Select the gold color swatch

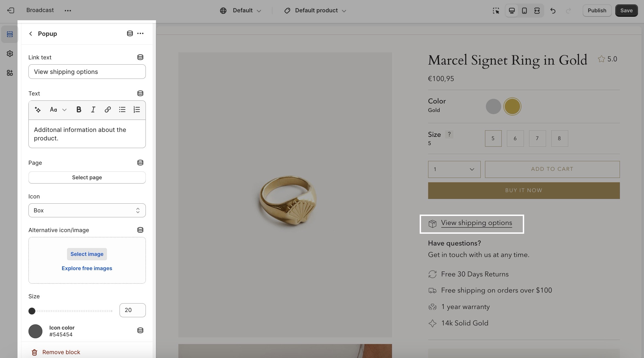(x=512, y=106)
